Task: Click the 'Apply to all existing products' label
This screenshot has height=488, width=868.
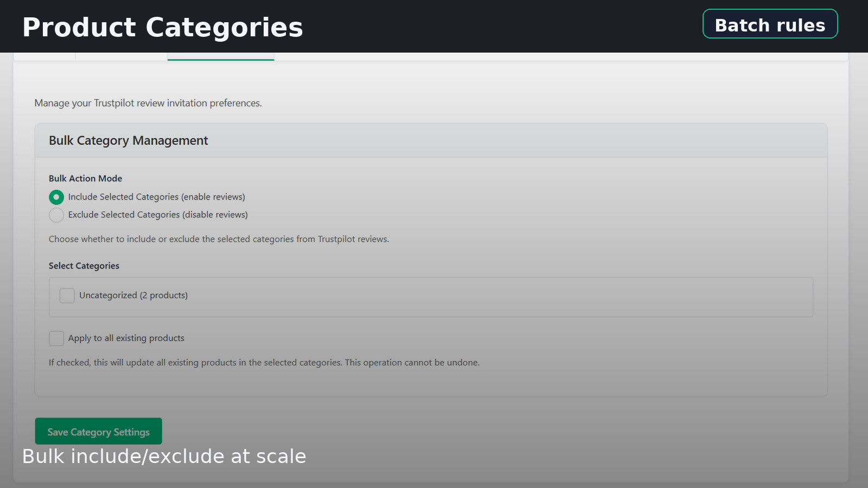Action: [x=126, y=338]
